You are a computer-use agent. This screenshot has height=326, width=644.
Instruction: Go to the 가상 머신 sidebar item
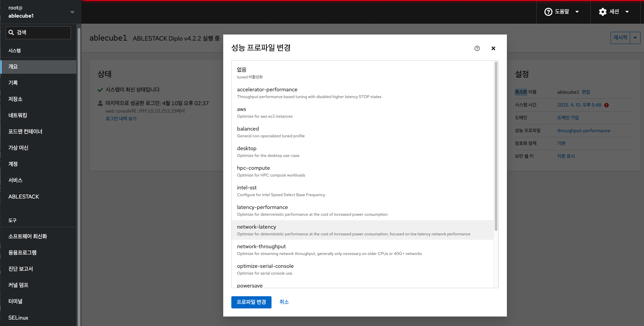click(x=18, y=148)
